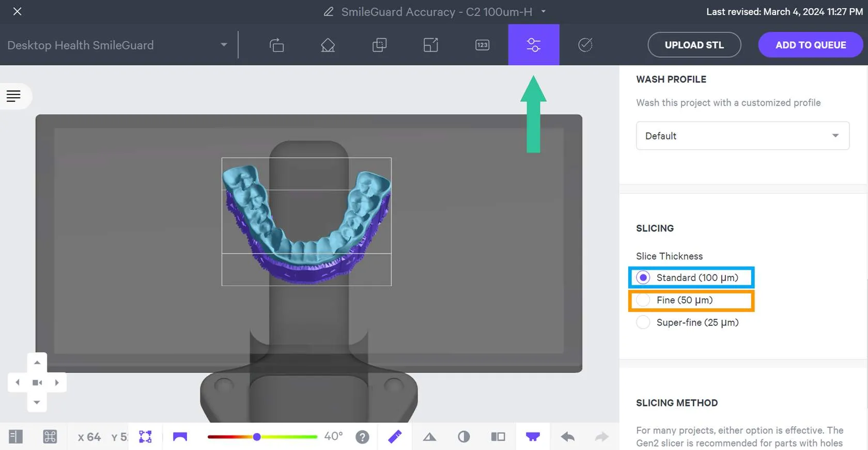Open the rotate/orient tool in top toolbar
868x450 pixels.
click(x=276, y=45)
